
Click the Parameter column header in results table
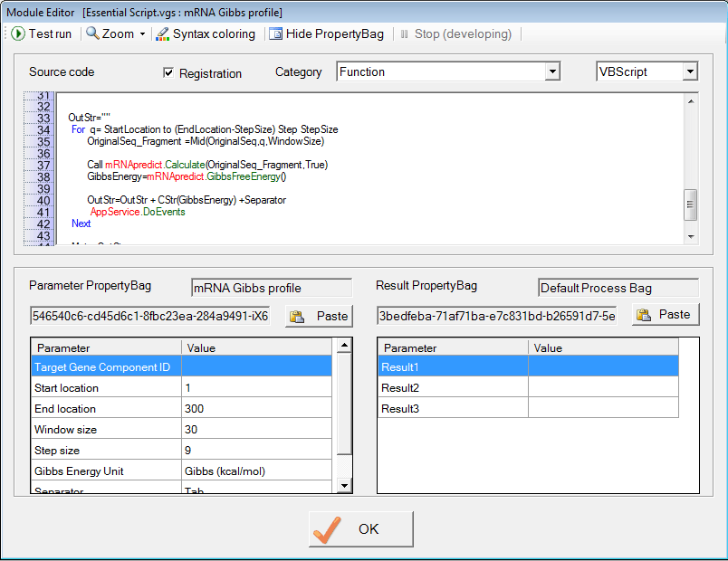pos(453,347)
